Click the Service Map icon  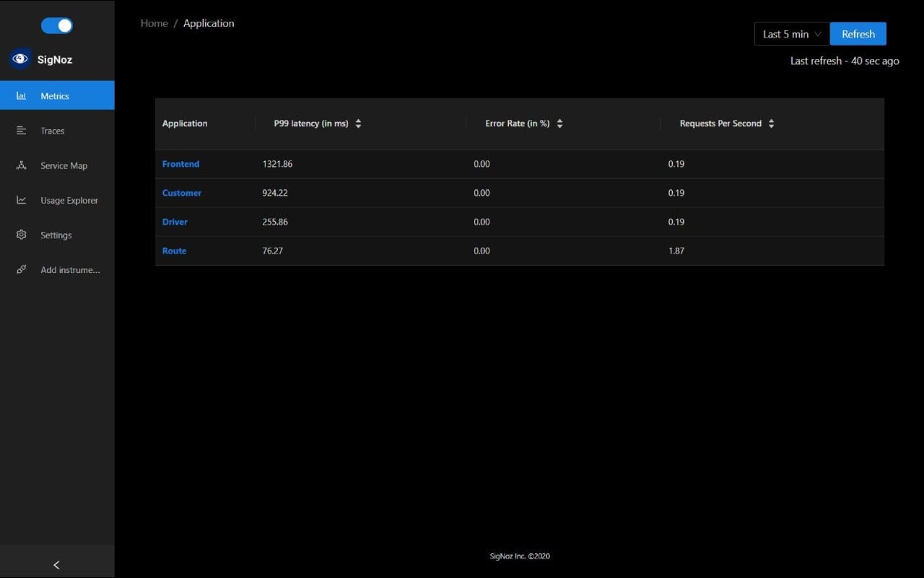click(21, 165)
